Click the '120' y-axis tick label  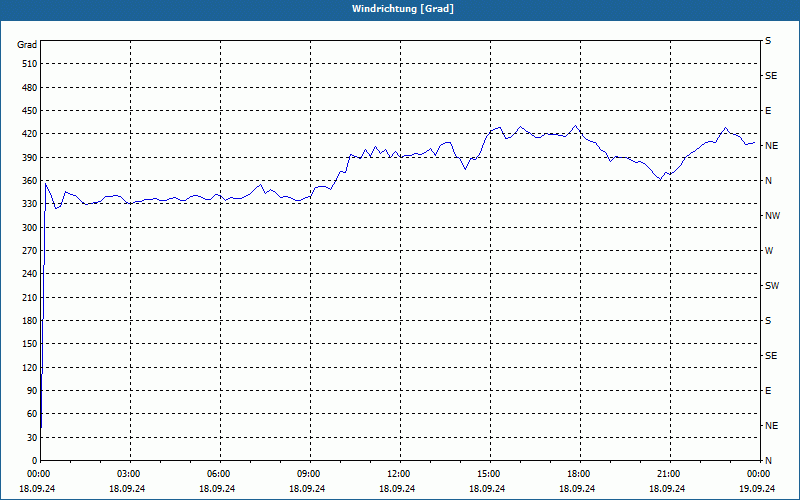tap(30, 367)
